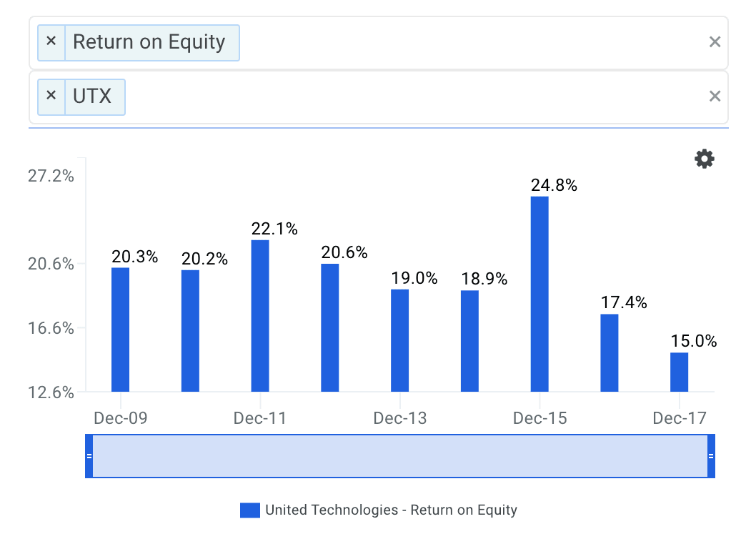
Task: Click right handle of range slider
Action: (711, 456)
